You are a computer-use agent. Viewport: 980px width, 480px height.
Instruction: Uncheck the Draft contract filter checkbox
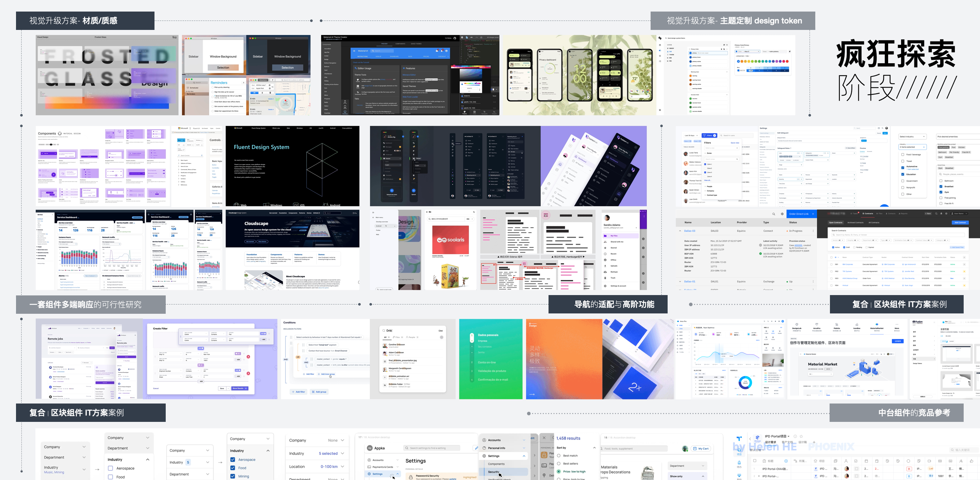pyautogui.click(x=844, y=247)
